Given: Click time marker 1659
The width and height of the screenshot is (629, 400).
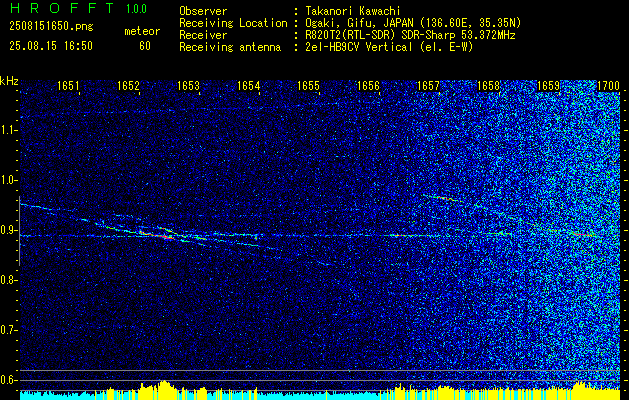Looking at the screenshot, I should click(x=548, y=86).
